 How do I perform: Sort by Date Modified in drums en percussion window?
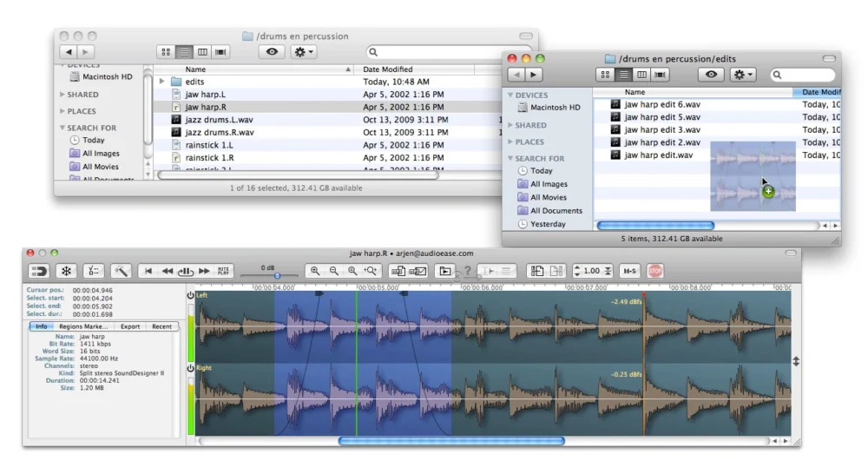tap(415, 69)
